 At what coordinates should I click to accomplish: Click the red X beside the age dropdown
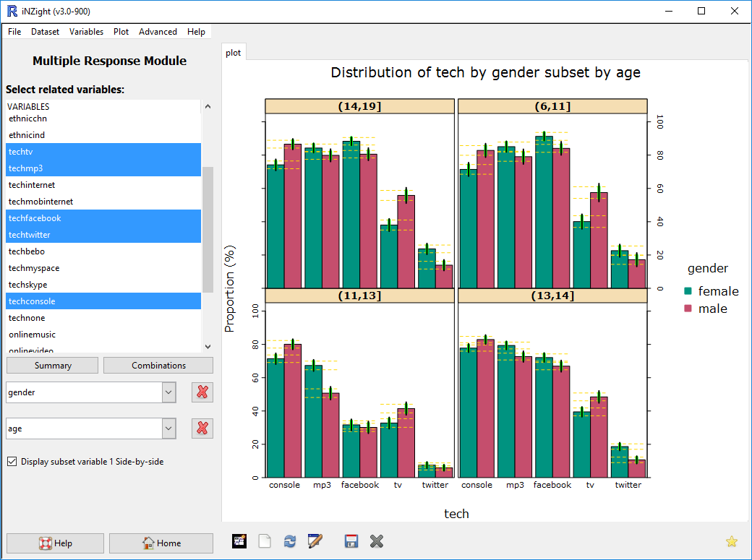point(202,428)
